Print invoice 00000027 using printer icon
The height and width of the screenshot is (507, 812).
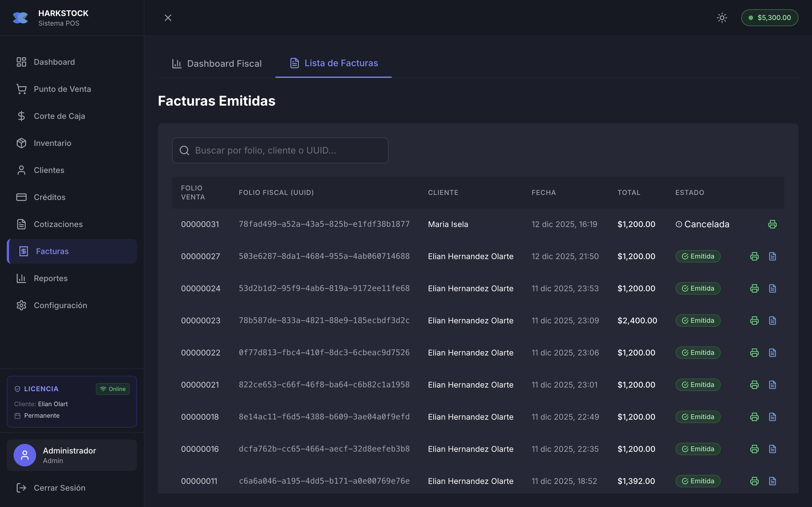pos(754,256)
